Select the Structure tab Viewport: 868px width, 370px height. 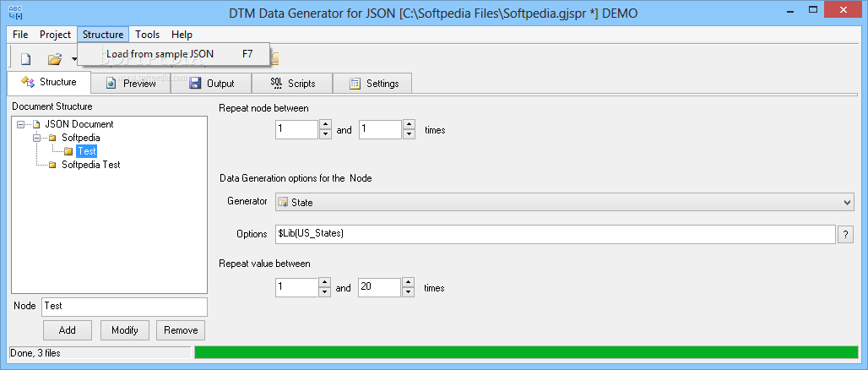click(49, 82)
